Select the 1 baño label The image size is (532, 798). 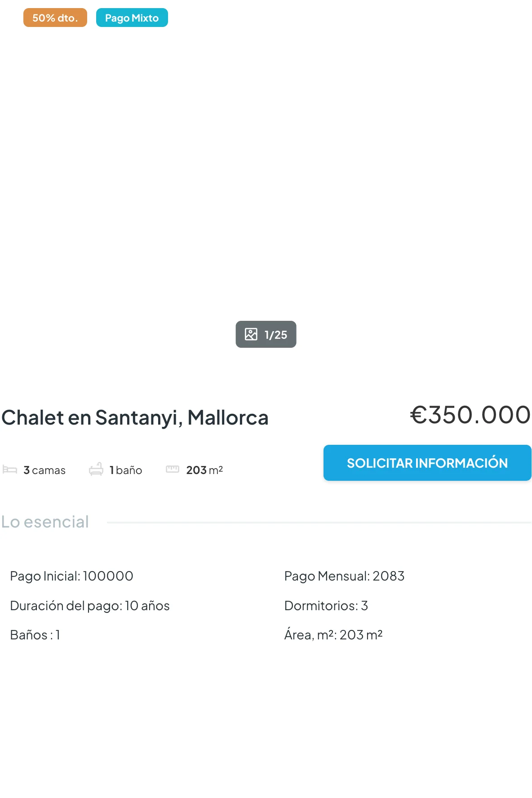click(126, 470)
